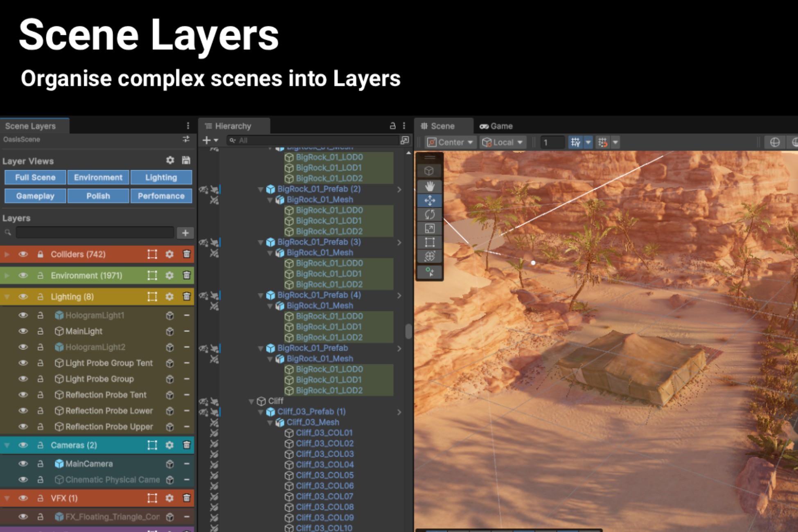This screenshot has height=532, width=798.
Task: Select the Hand pan tool
Action: pyautogui.click(x=429, y=186)
